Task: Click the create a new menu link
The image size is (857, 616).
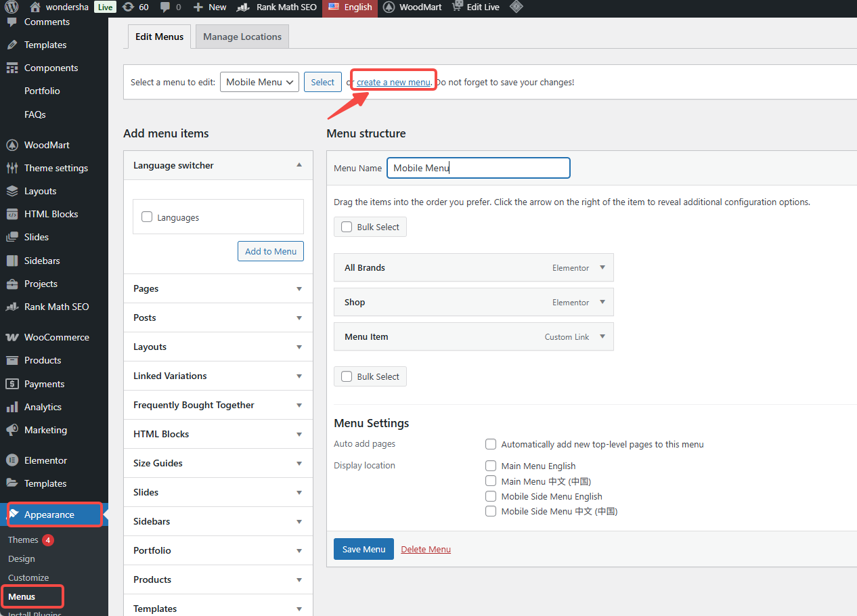Action: [x=393, y=81]
